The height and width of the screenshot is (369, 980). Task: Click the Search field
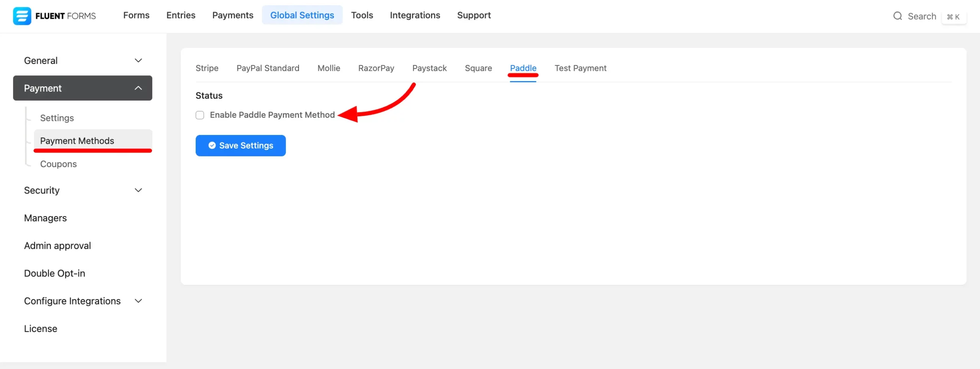click(921, 16)
